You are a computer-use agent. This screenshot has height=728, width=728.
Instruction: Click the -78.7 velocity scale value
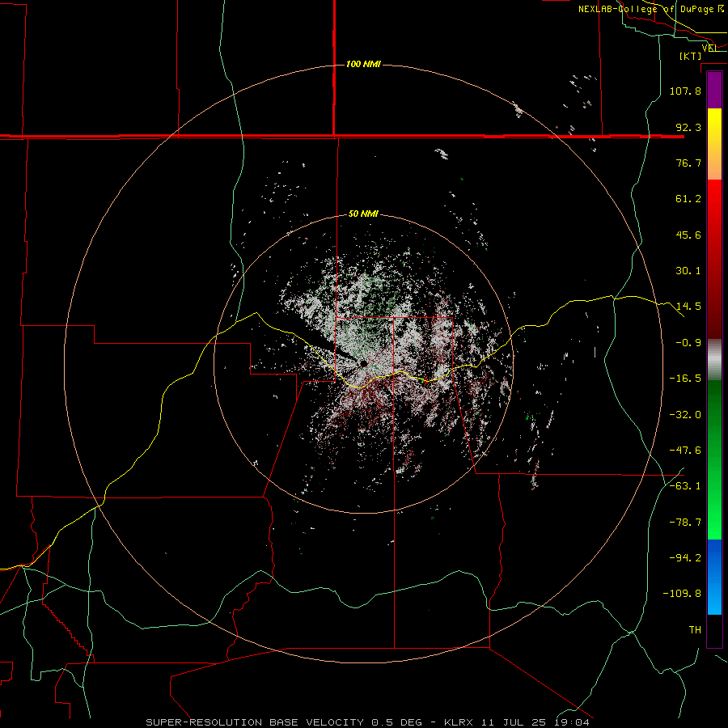(x=685, y=523)
